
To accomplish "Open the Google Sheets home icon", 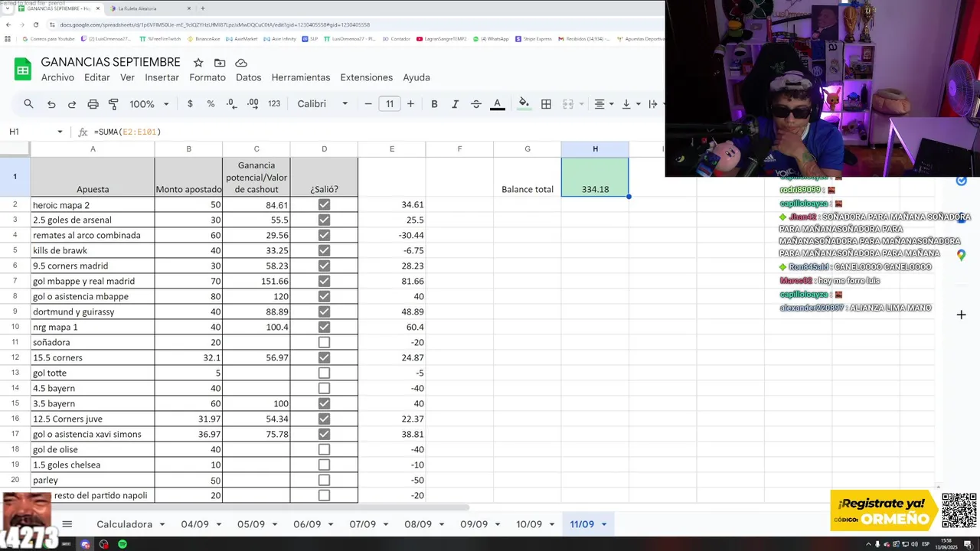I will tap(22, 70).
